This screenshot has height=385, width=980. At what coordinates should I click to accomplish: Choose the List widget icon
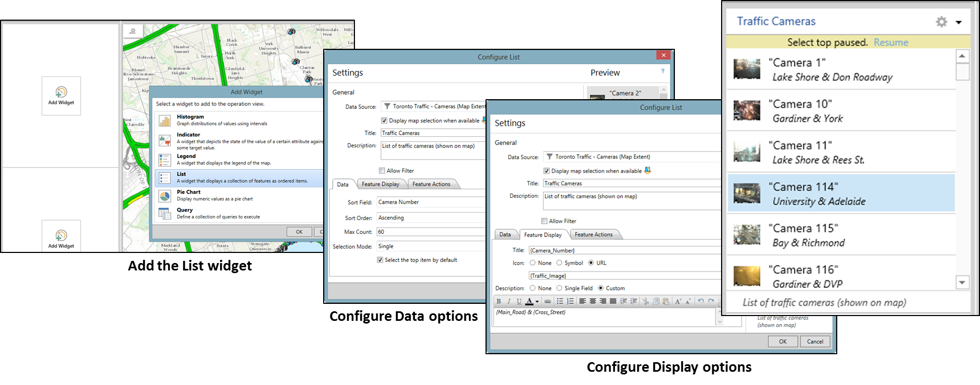pos(165,177)
